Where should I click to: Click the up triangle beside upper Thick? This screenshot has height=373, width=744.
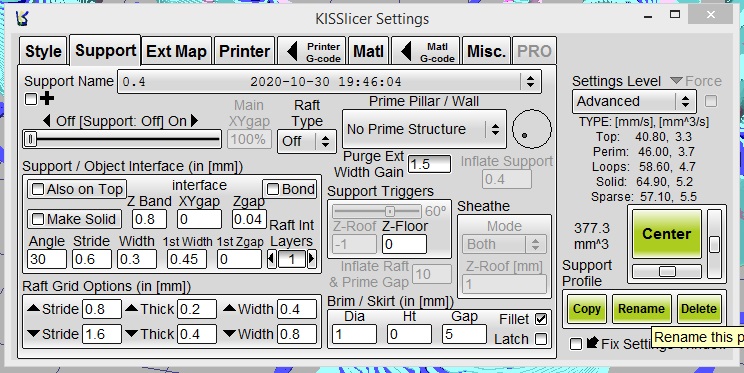131,308
